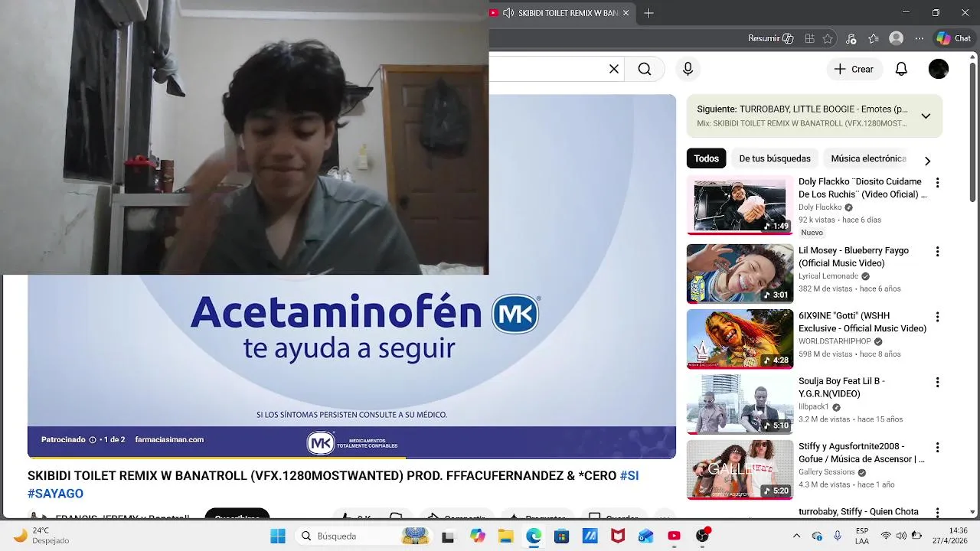
Task: Open File Explorer from taskbar
Action: pyautogui.click(x=505, y=536)
